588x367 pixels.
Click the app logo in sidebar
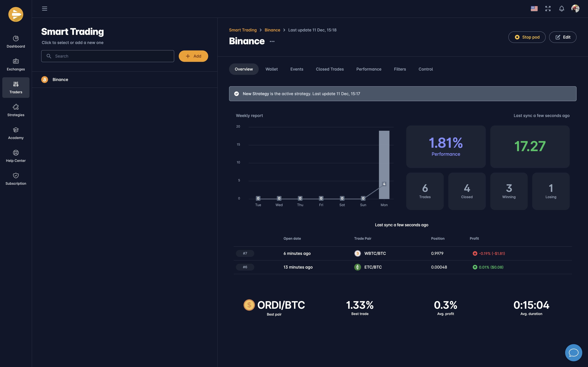coord(16,14)
